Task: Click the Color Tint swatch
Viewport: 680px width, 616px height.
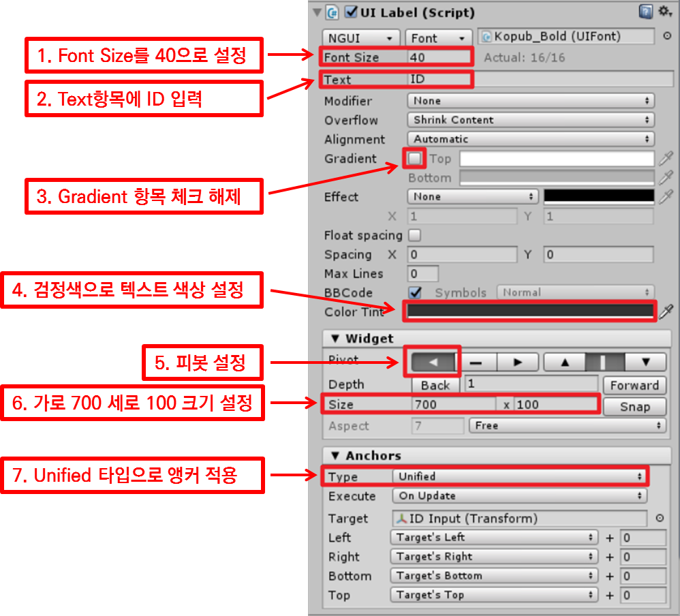Action: coord(530,311)
